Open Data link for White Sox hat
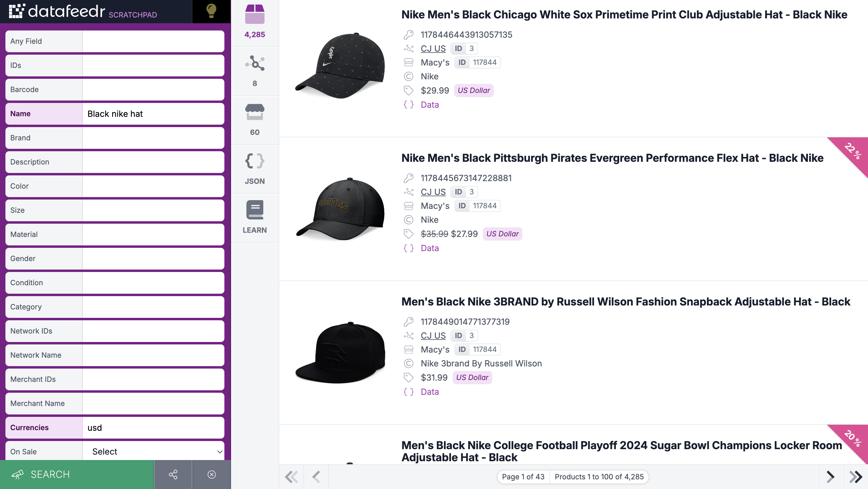The image size is (868, 489). tap(429, 104)
